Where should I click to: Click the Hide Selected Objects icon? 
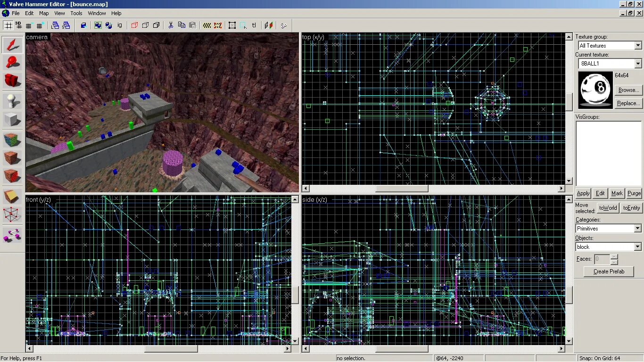click(x=134, y=25)
